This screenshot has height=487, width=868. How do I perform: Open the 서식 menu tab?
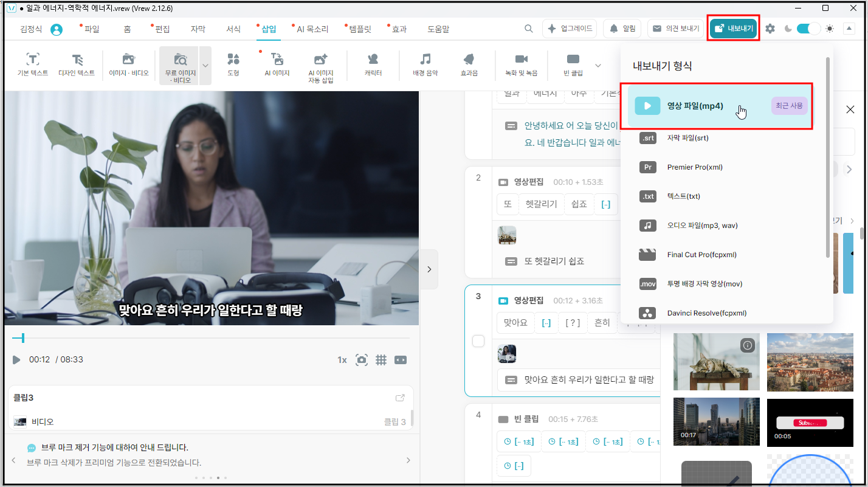pos(233,29)
